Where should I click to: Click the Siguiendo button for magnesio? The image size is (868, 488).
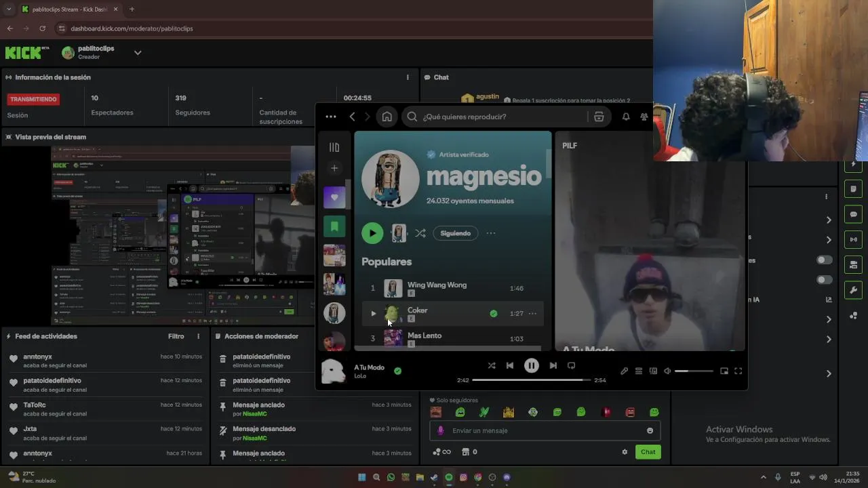[x=456, y=233]
